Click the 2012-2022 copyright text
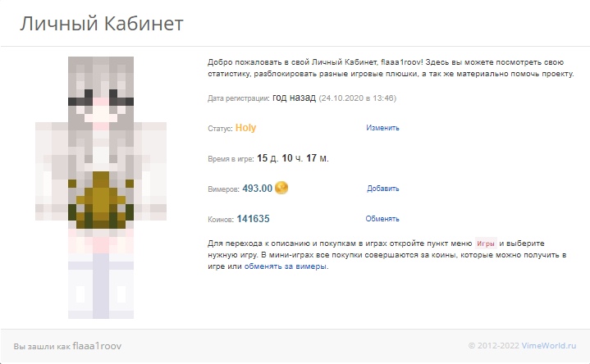Image resolution: width=590 pixels, height=364 pixels. pyautogui.click(x=494, y=346)
